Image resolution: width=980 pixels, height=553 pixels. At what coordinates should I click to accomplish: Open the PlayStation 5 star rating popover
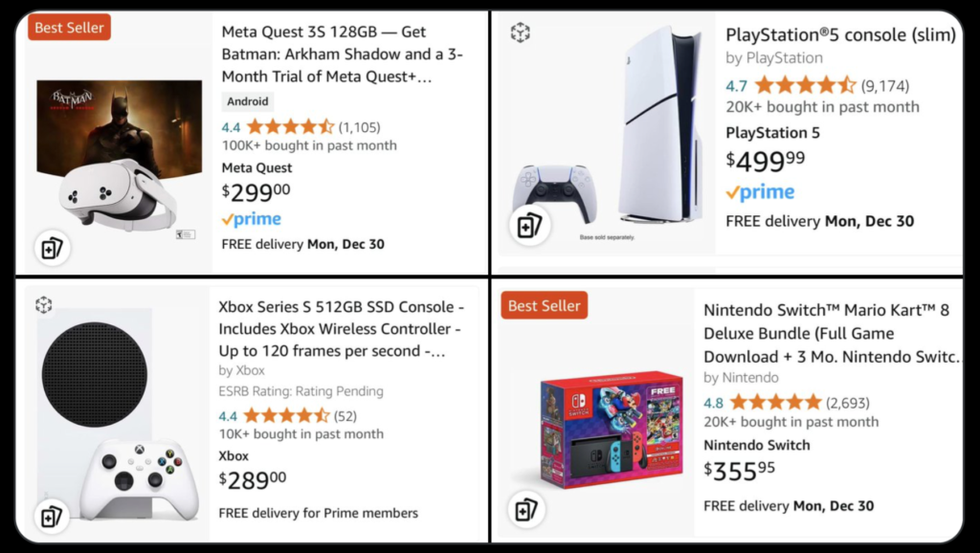[x=804, y=85]
